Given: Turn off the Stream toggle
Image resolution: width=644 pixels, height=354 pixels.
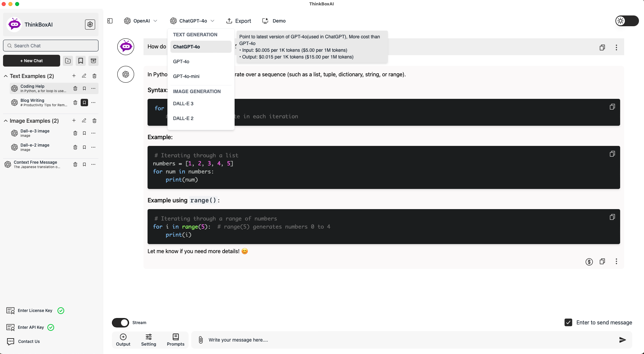Looking at the screenshot, I should [x=120, y=323].
